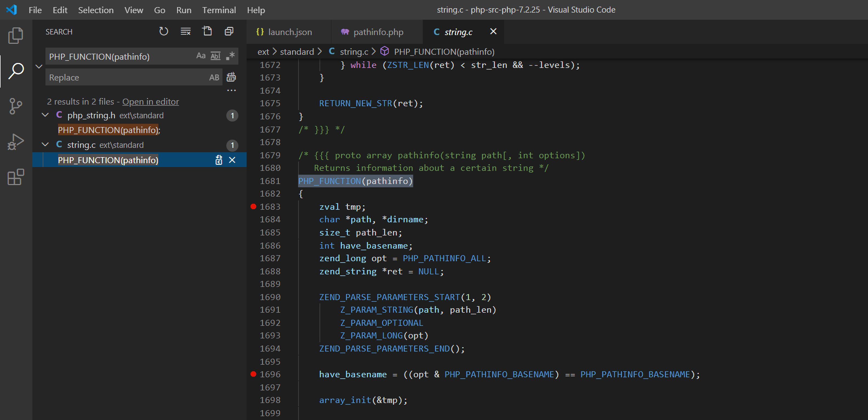Viewport: 868px width, 420px height.
Task: Open the Extensions view
Action: 16,177
